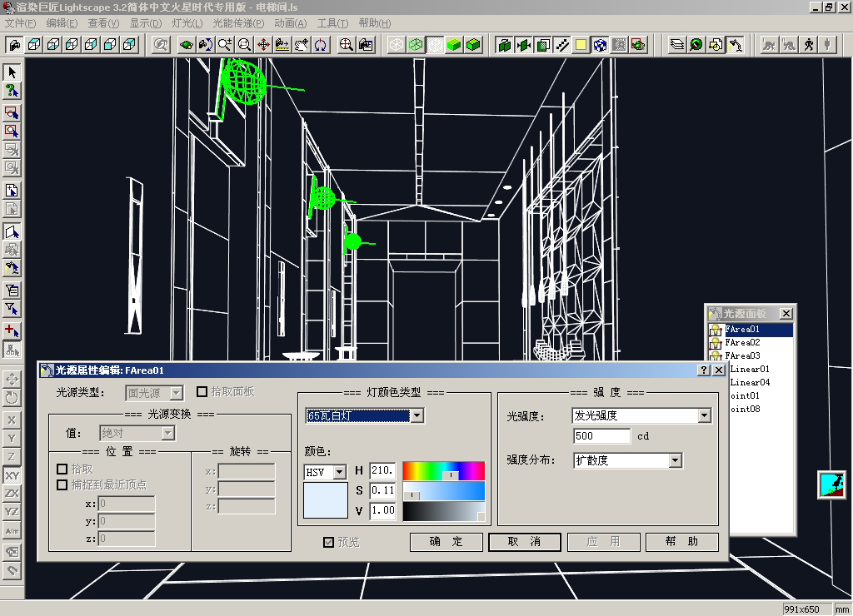The height and width of the screenshot is (616, 853).
Task: Select the zoom window tool
Action: click(x=244, y=45)
